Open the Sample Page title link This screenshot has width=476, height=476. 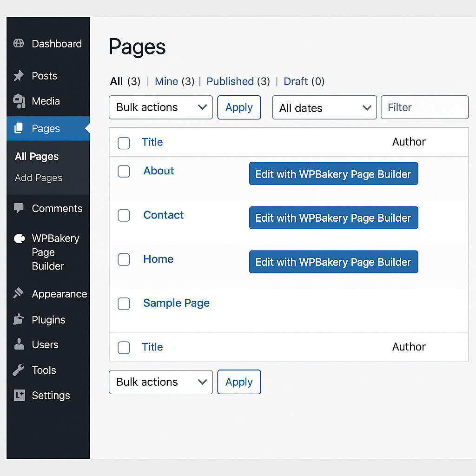tap(176, 303)
